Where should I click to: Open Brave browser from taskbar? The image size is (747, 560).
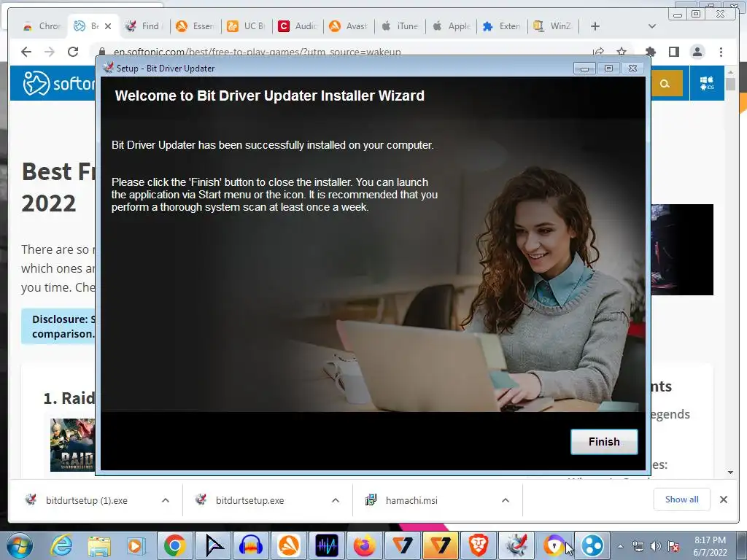coord(479,545)
